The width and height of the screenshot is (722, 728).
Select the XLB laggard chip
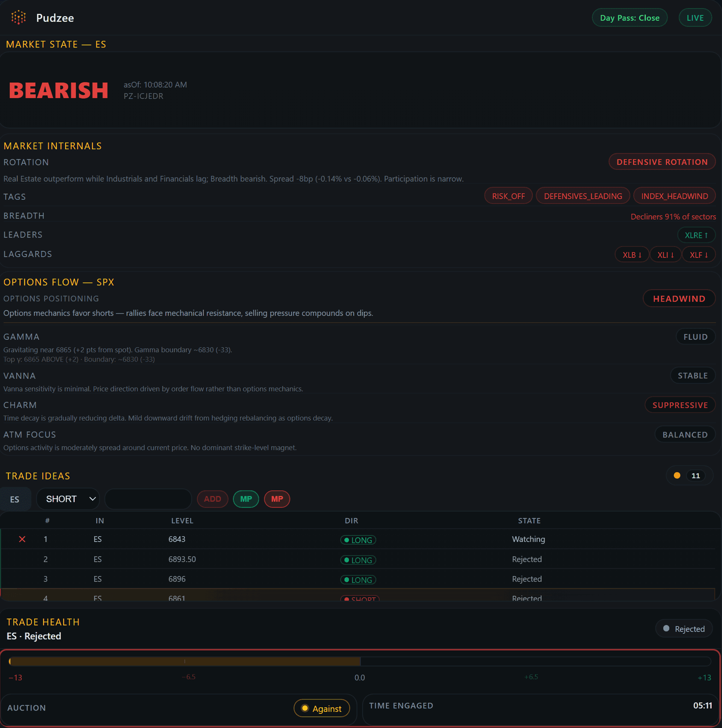[x=632, y=255]
